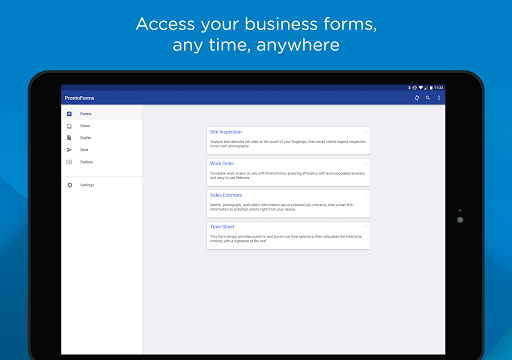Click the Drafts document icon
This screenshot has height=360, width=512.
coord(69,138)
